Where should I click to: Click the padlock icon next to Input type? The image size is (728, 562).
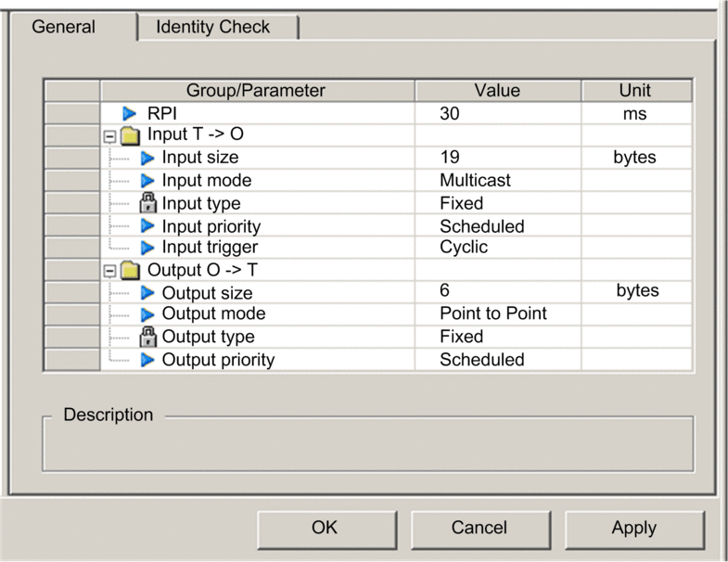[147, 203]
